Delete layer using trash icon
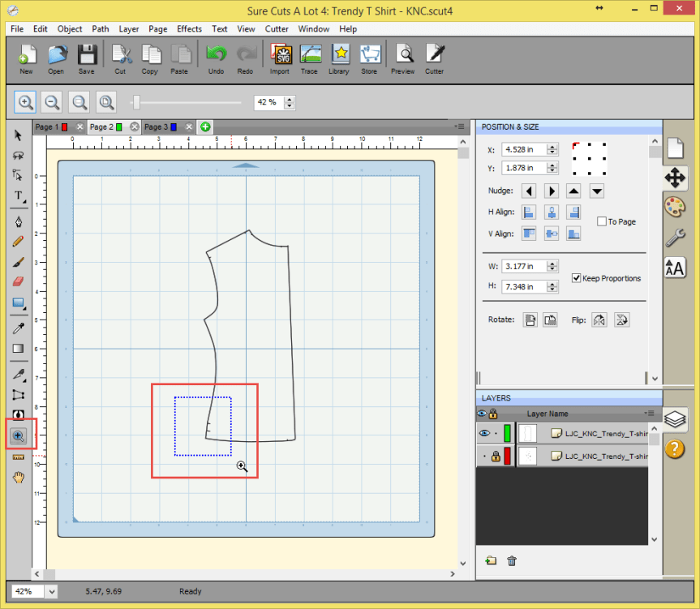This screenshot has width=700, height=609. point(512,560)
